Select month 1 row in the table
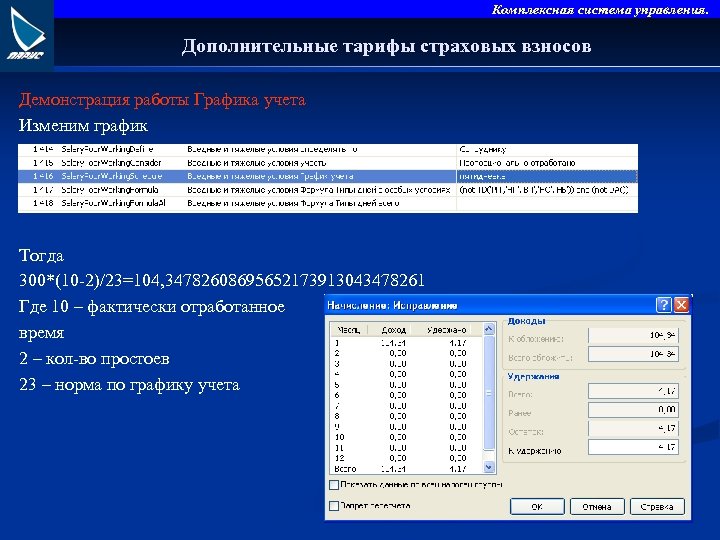720x540 pixels. click(406, 343)
